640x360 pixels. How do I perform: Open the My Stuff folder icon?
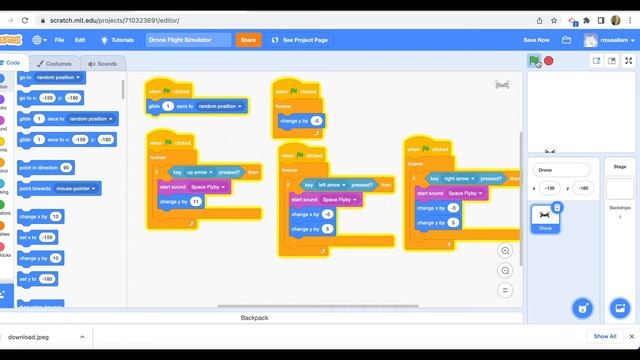coord(566,40)
